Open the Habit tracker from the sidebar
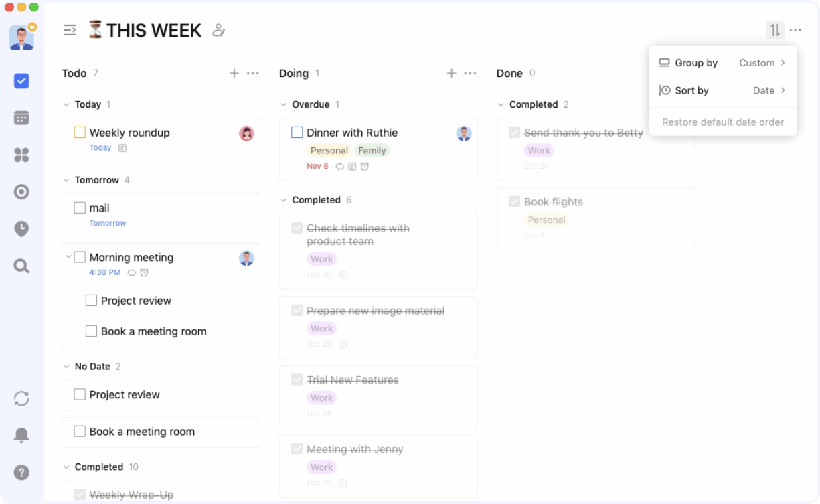 [x=21, y=229]
